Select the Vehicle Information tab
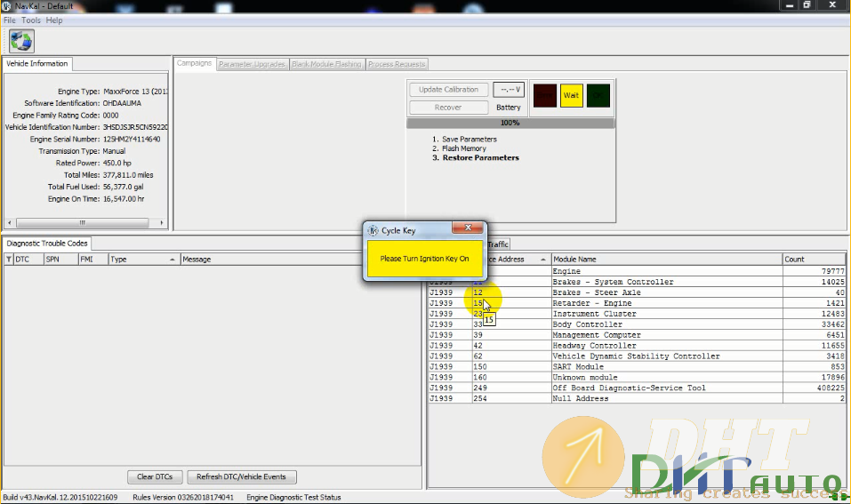The height and width of the screenshot is (504, 851). coord(37,63)
